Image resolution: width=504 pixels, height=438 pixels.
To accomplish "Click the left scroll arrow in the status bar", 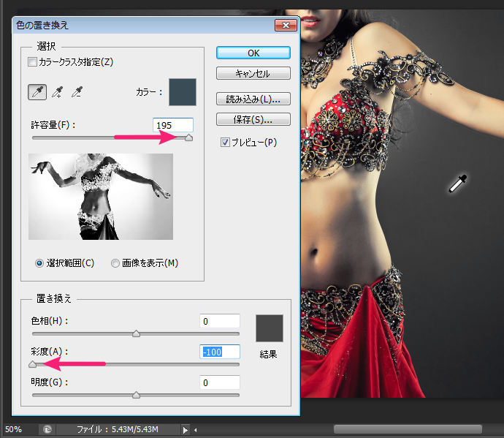I will (197, 429).
